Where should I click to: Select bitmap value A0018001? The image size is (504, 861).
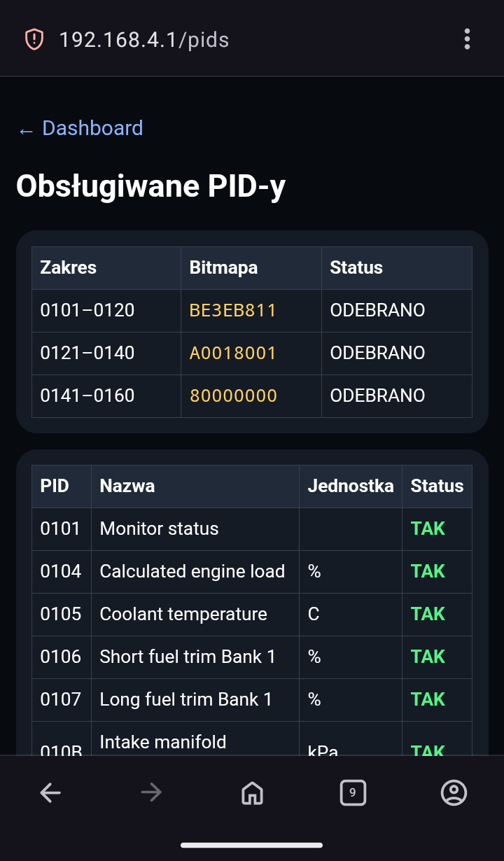tap(233, 353)
